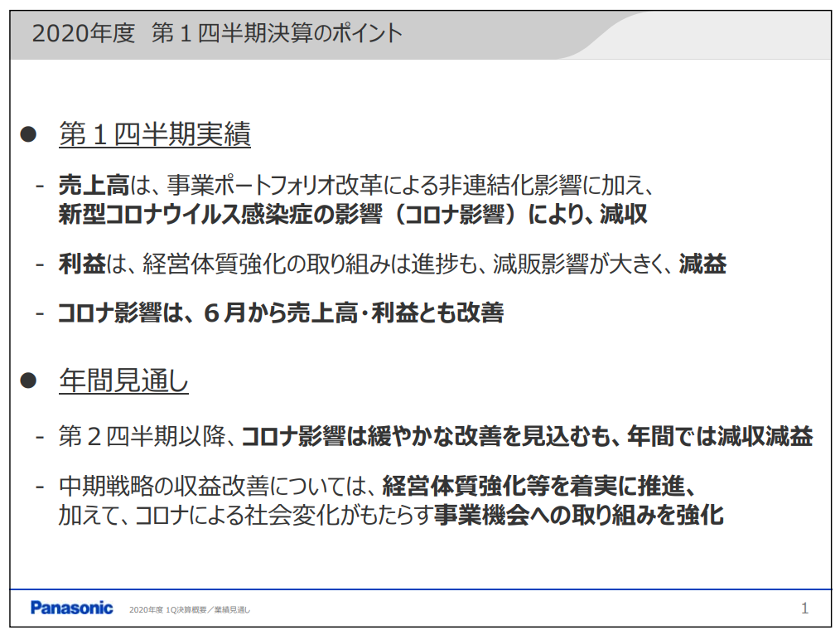840x635 pixels.
Task: Click the line beginning 第2四半期以降
Action: tap(436, 436)
